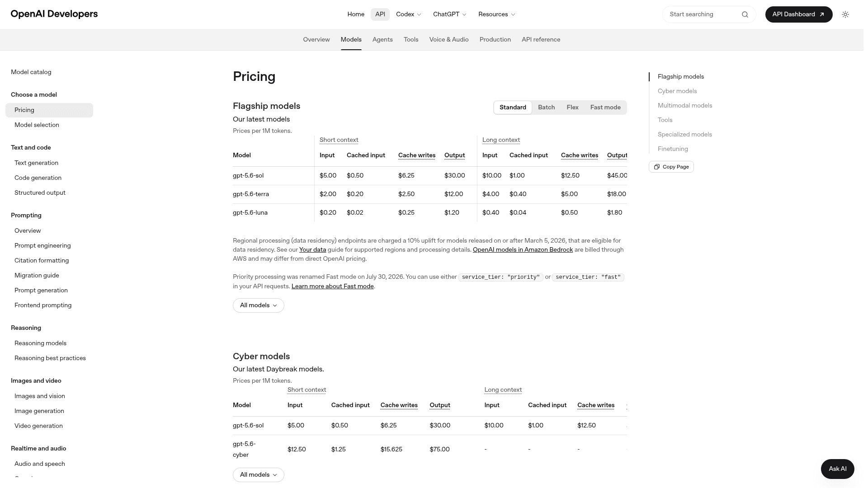This screenshot has height=488, width=868.
Task: Click the search magnifier icon
Action: [x=745, y=14]
